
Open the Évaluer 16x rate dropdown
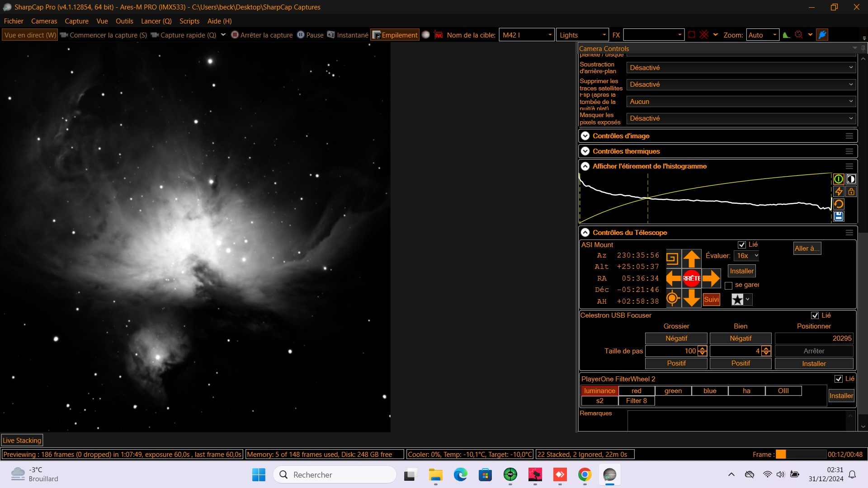[x=746, y=256]
